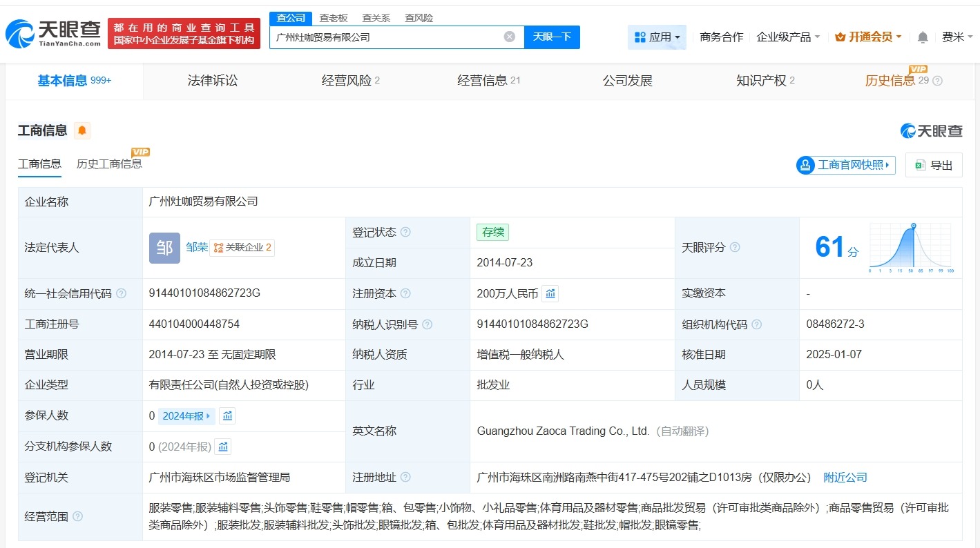Click the 天眼一下 search button
Screen dimensions: 980x548
(x=552, y=37)
